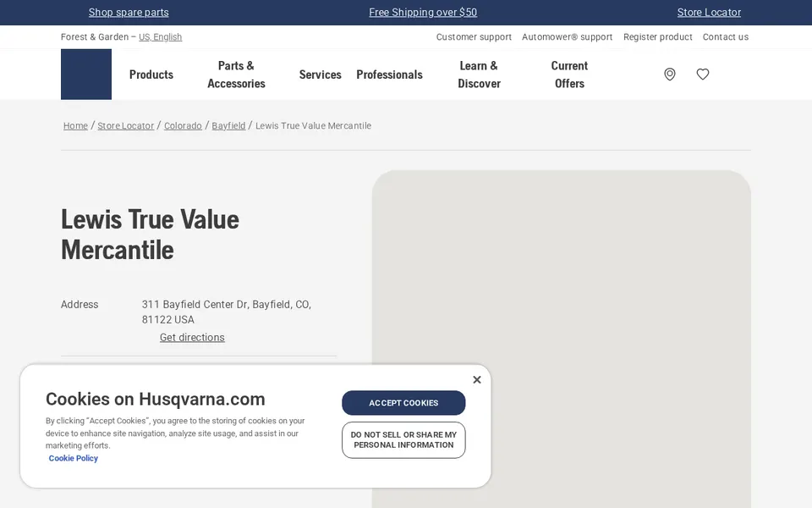
Task: Click Register product link
Action: pos(658,36)
